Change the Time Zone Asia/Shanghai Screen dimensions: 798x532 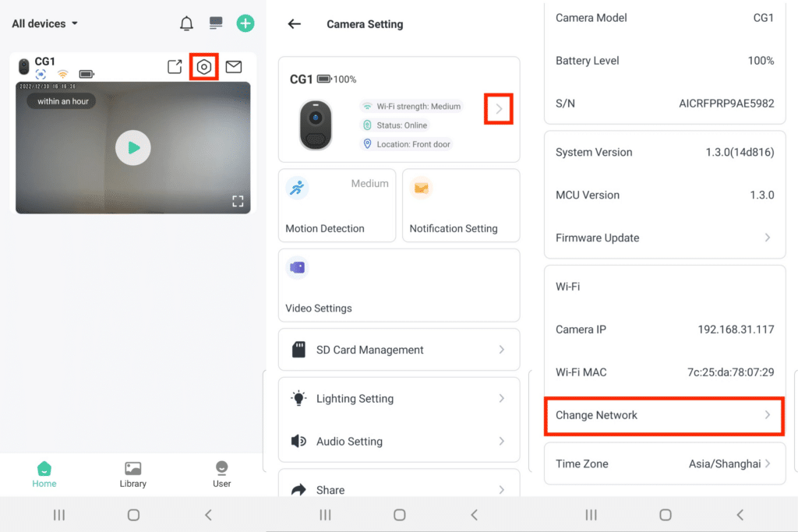[665, 463]
